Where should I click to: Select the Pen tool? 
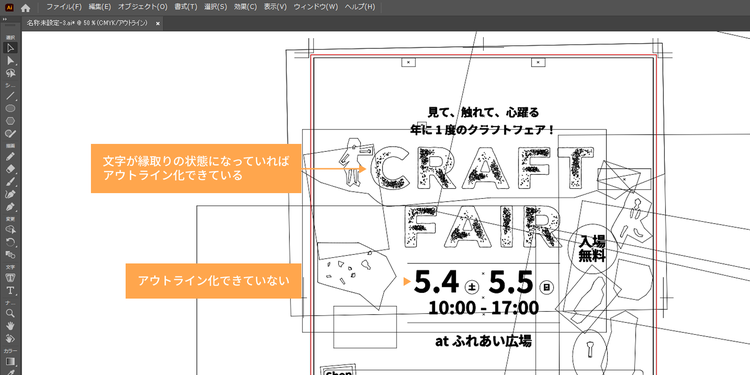tap(10, 207)
